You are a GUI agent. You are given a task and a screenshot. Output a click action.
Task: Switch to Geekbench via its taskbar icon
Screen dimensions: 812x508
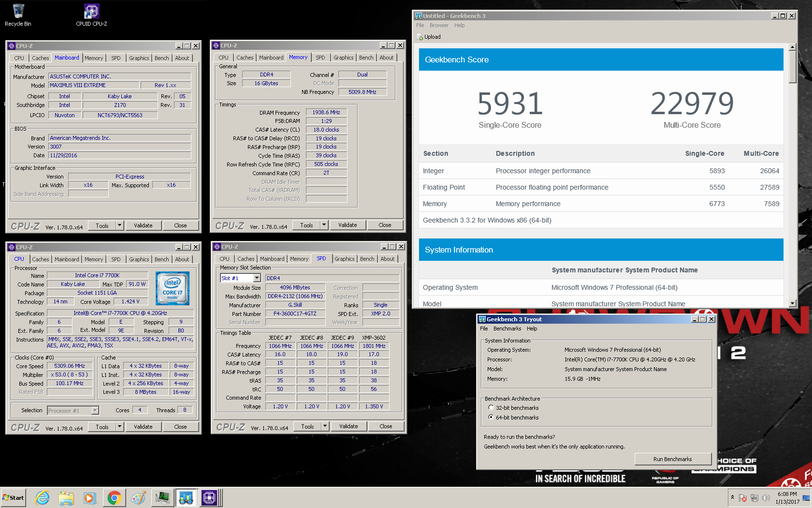(186, 498)
